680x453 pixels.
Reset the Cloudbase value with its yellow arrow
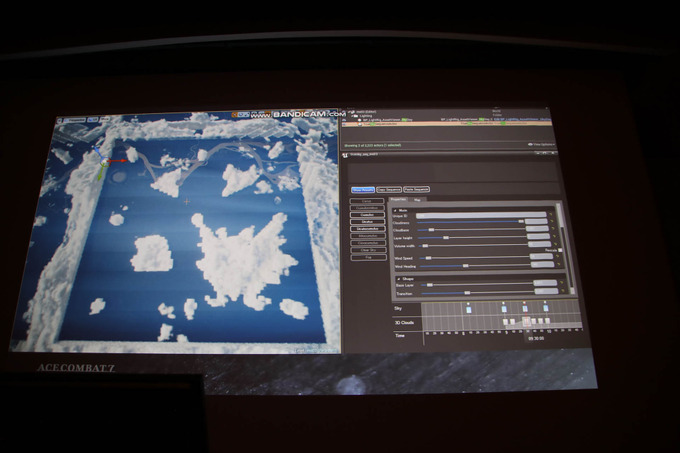552,229
